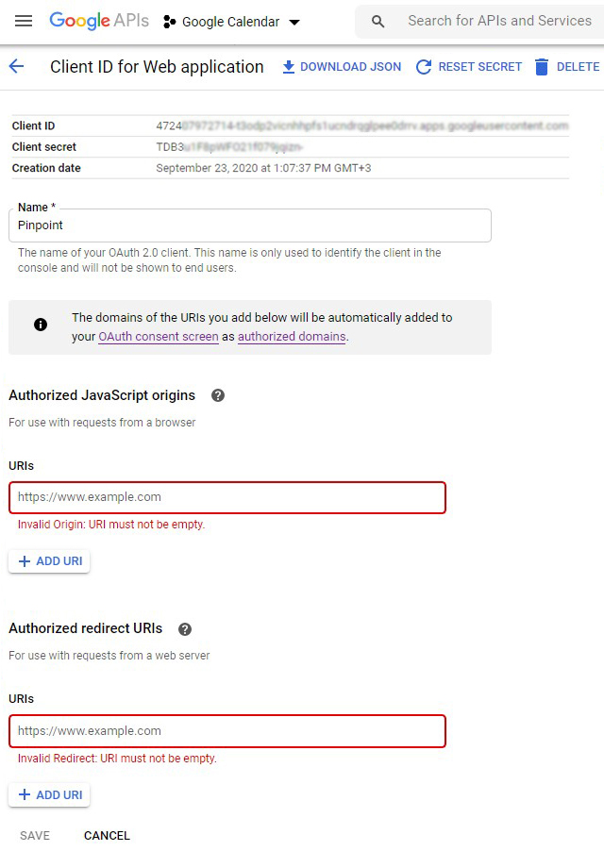Open the authorized domains link
The image size is (604, 868).
(x=292, y=337)
